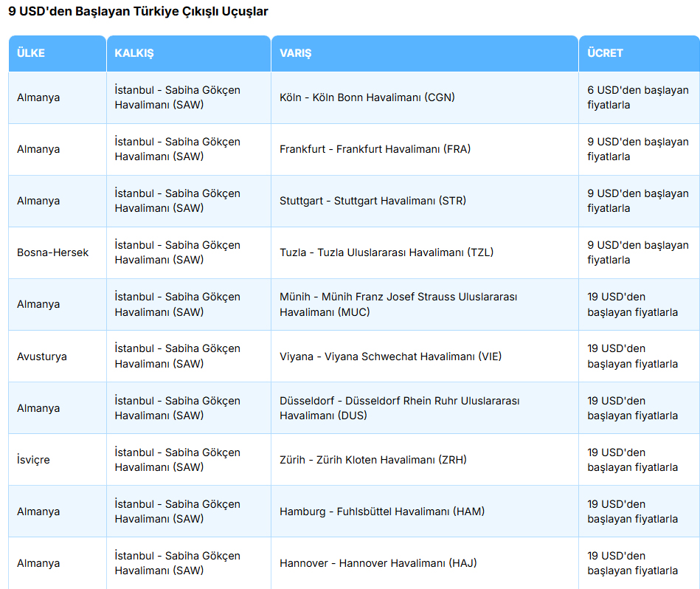This screenshot has height=589, width=700.
Task: Select the Düsseldorf Rhein Ruhr (DUS) destination
Action: pos(399,408)
